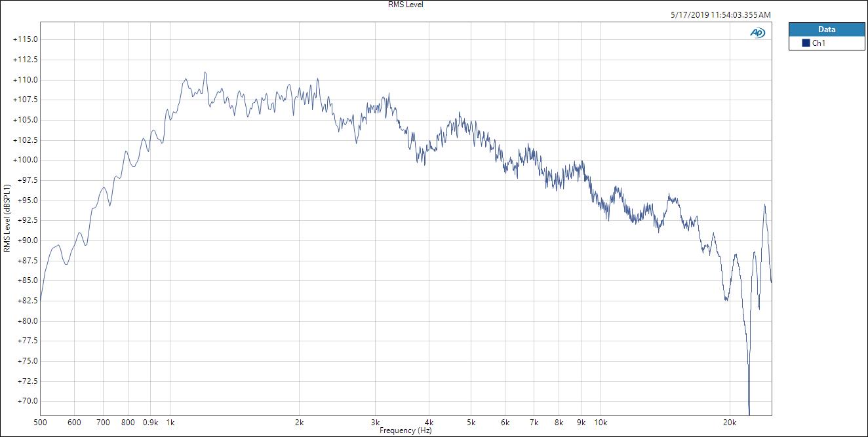Click the +75.0 y-axis value
This screenshot has height=437, width=868.
pos(28,361)
